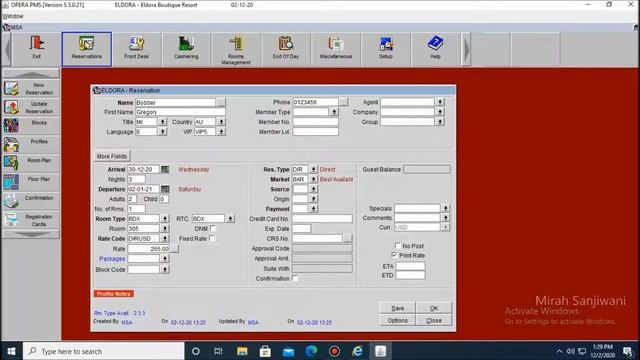
Task: Expand the Payment dropdown
Action: (x=313, y=209)
